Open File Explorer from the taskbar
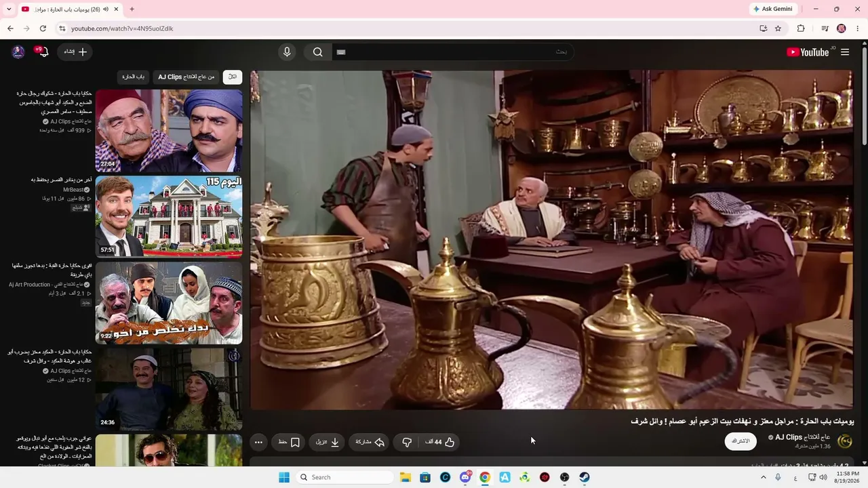This screenshot has width=868, height=488. click(406, 477)
